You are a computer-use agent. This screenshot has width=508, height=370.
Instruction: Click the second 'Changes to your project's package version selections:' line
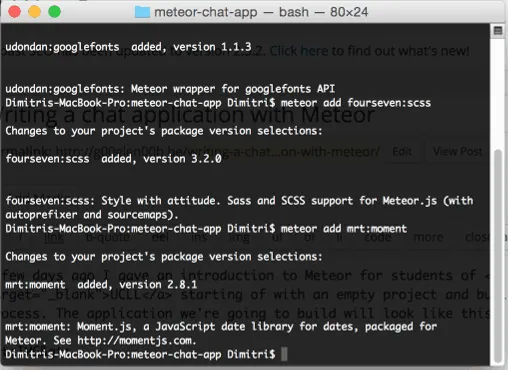click(x=164, y=257)
